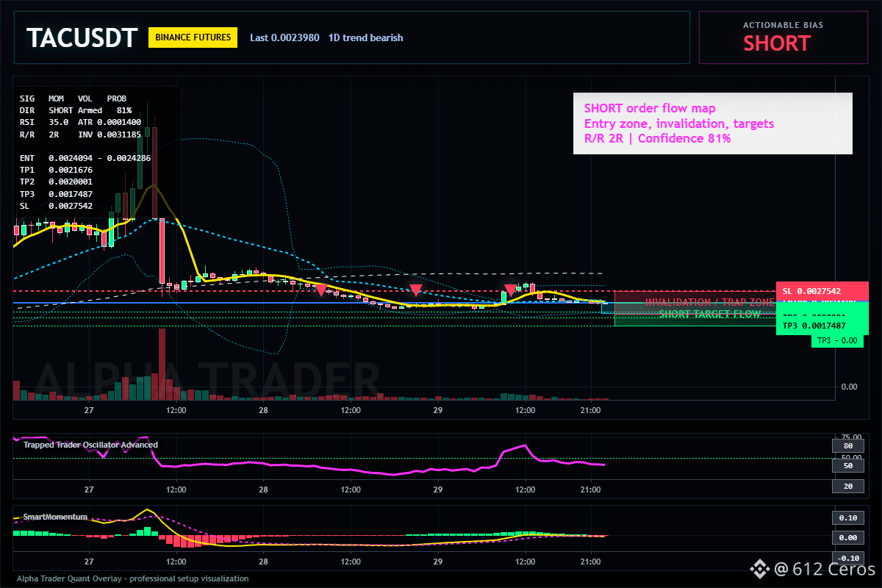Click the INVALIDATION / TRAP ZONE label
This screenshot has height=588, width=882.
709,302
